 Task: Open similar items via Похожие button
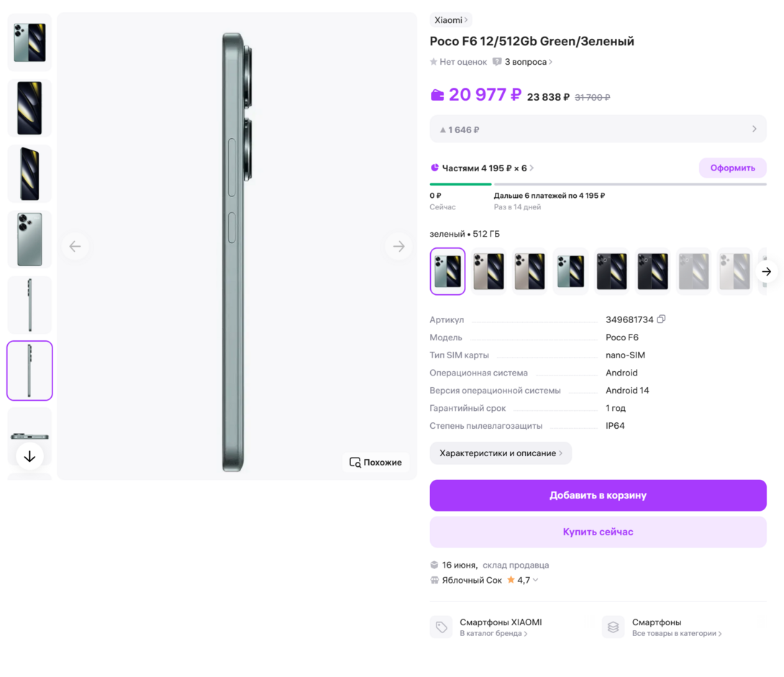click(375, 462)
